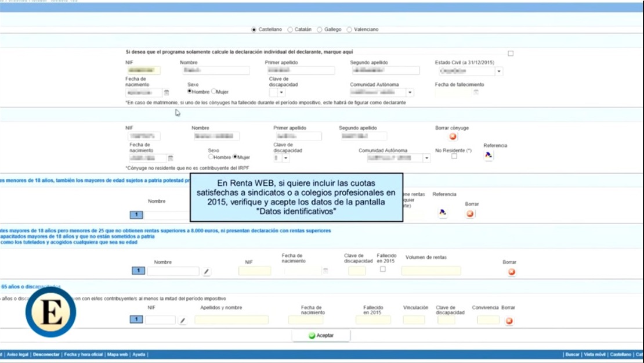The image size is (644, 363).
Task: Tick the spouse No Residente checkbox
Action: (454, 156)
